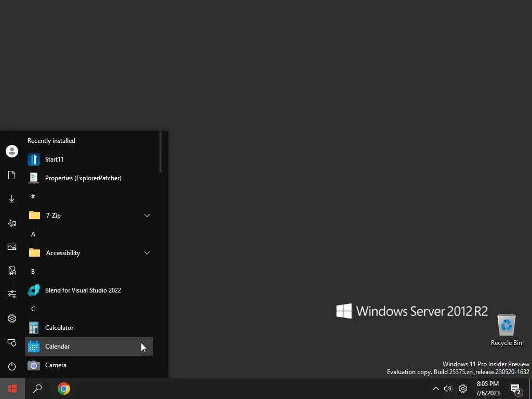Open clock showing 8:05 PM
Image resolution: width=532 pixels, height=399 pixels.
[487, 389]
